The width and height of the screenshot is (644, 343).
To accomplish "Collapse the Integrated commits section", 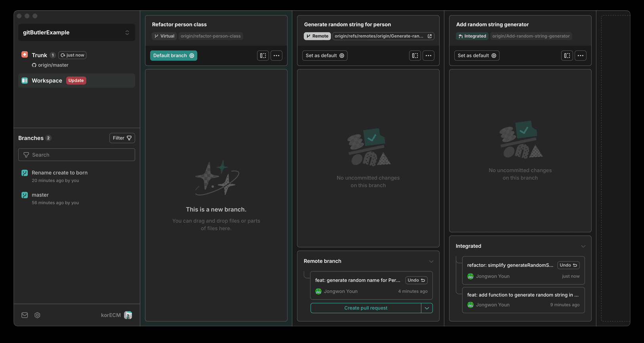I will [x=583, y=246].
